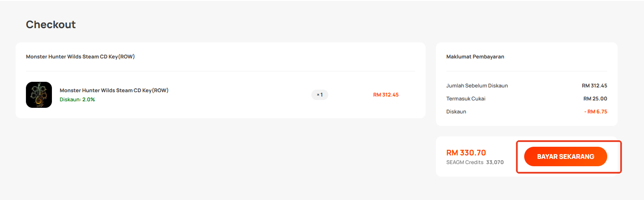Click the 33,070 credits value
Viewport: 644px width, 200px height.
click(495, 162)
